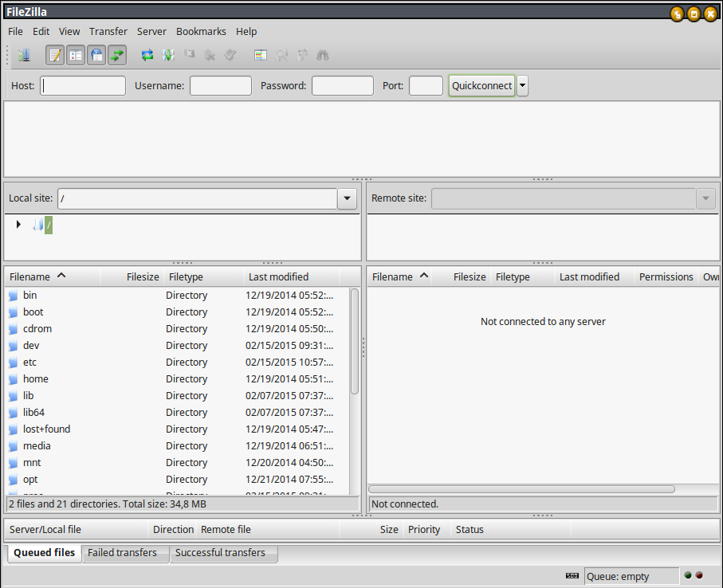This screenshot has height=588, width=723.
Task: Open the Server menu
Action: pyautogui.click(x=151, y=31)
